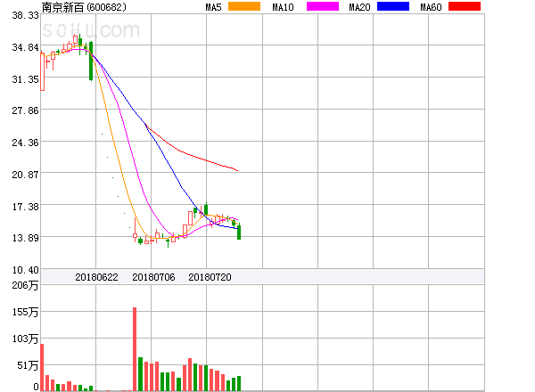Click the blue MA20 legend swatch
Screen dimensions: 535x392
tap(393, 6)
